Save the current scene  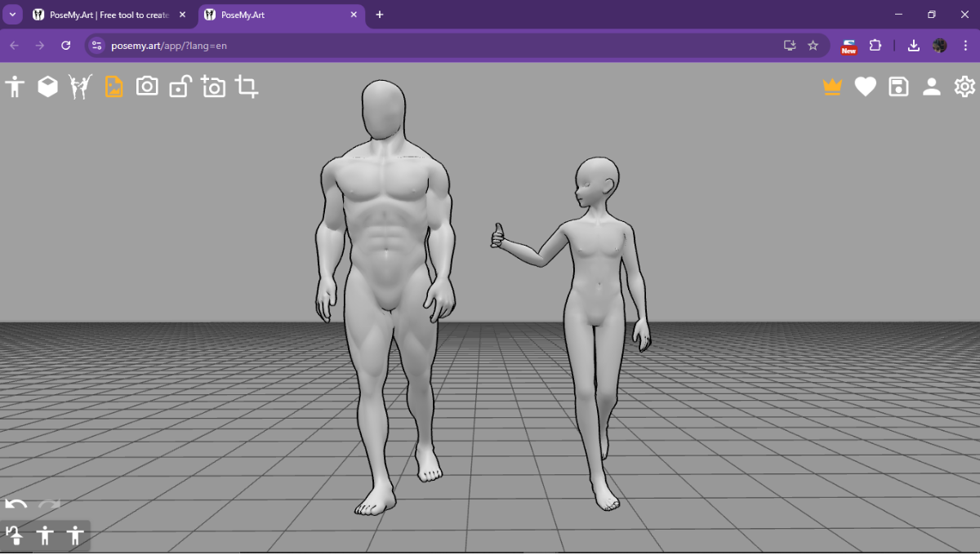point(898,86)
